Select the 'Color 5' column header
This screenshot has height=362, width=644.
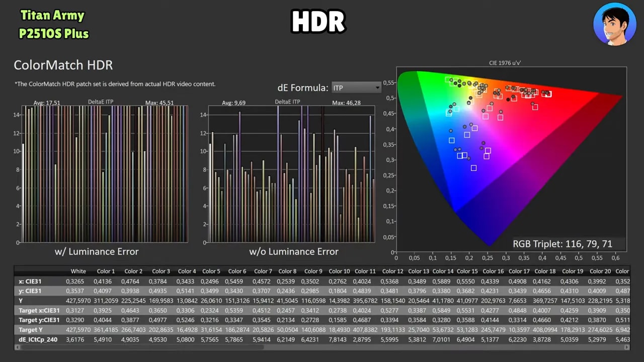[x=211, y=271]
